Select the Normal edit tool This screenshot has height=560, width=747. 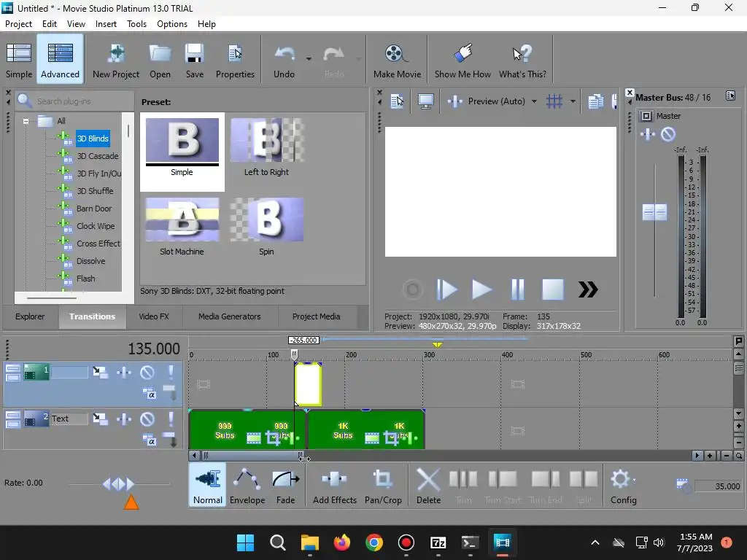tap(208, 485)
